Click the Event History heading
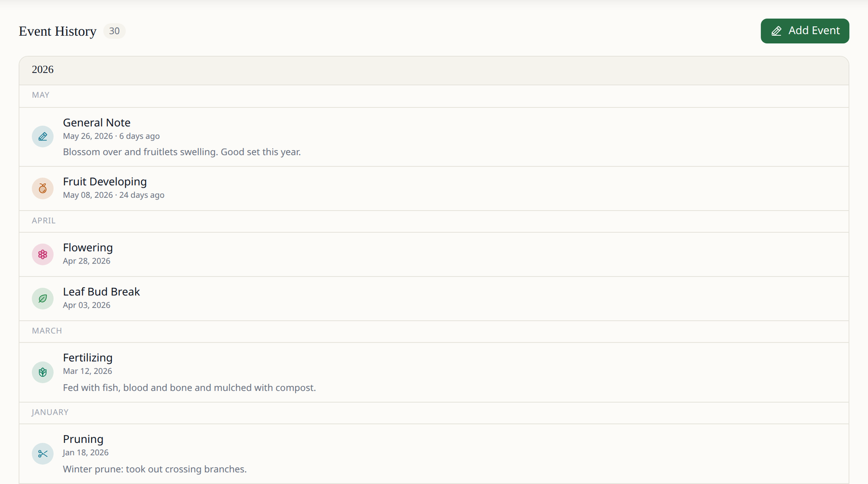This screenshot has height=484, width=868. 58,31
